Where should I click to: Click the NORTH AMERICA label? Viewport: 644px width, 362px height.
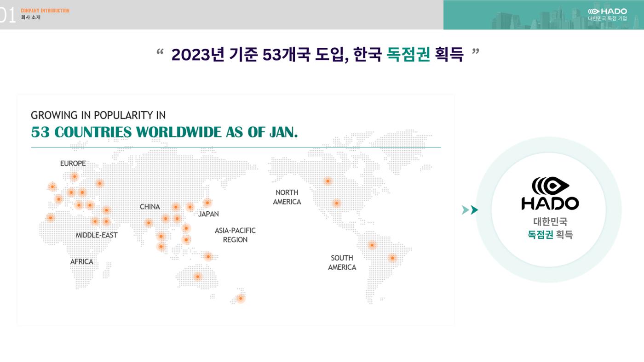[x=287, y=197]
